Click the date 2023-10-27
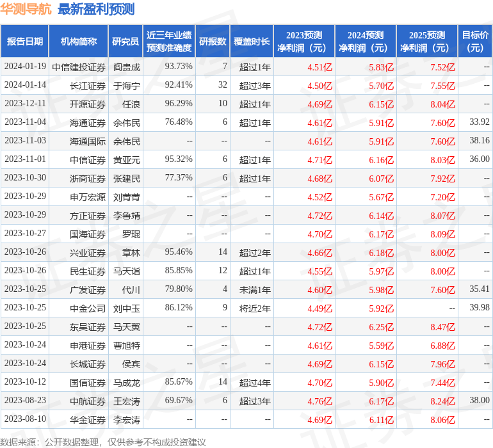Viewport: 493px width, 448px height. pyautogui.click(x=25, y=233)
